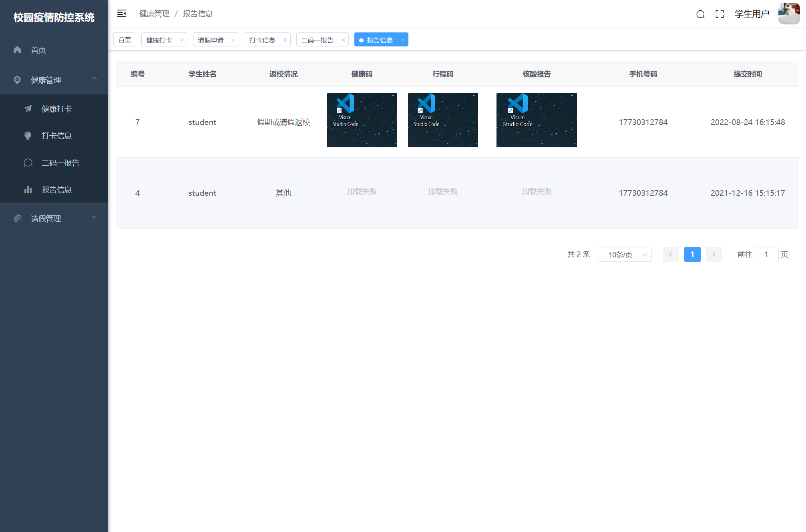Open 健康打卡 in the sidebar

point(56,109)
